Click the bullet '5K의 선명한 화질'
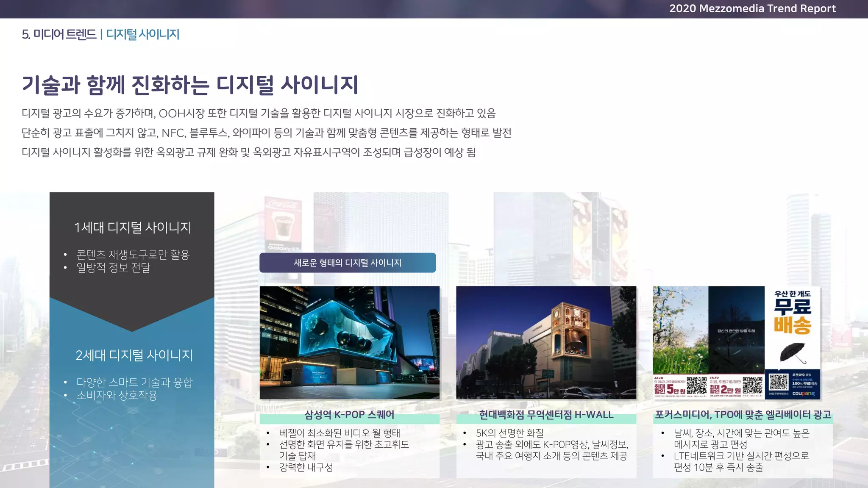The image size is (868, 488). pyautogui.click(x=509, y=433)
